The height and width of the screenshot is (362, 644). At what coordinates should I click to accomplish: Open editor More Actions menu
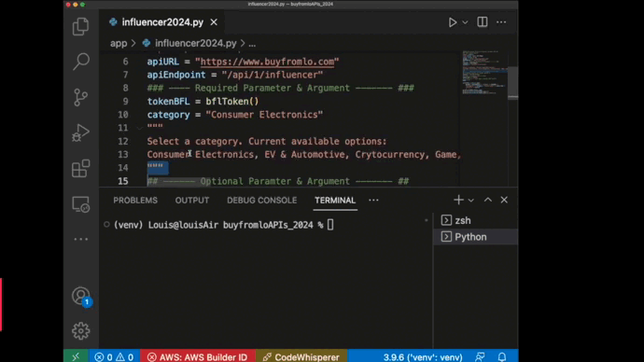click(x=501, y=22)
